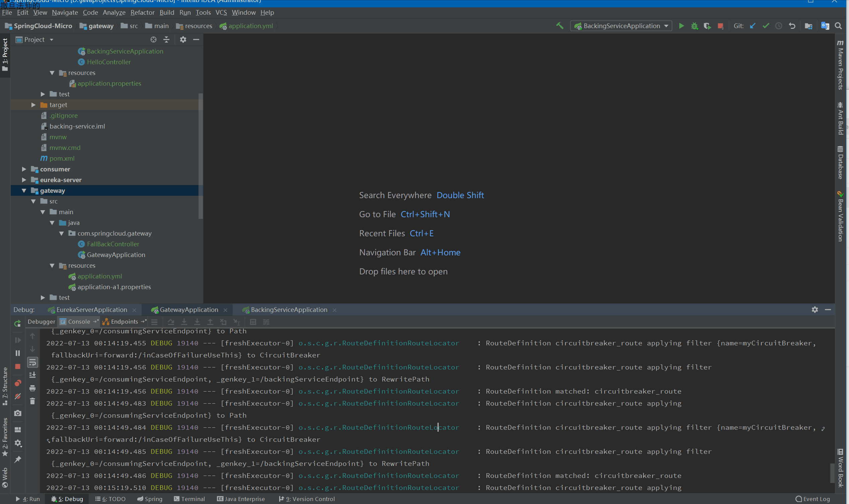The image size is (849, 504).
Task: Open BackingServiceApplication run configuration dropdown
Action: click(x=621, y=26)
